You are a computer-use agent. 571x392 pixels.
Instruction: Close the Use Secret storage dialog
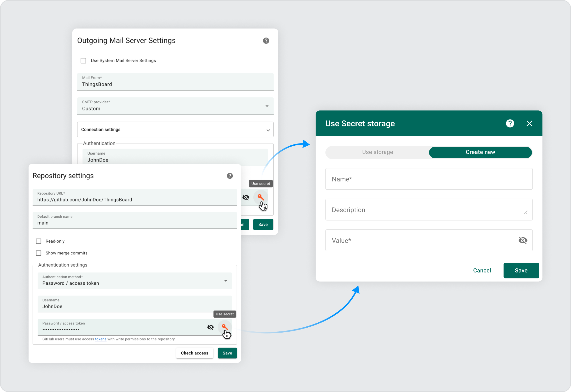(529, 124)
